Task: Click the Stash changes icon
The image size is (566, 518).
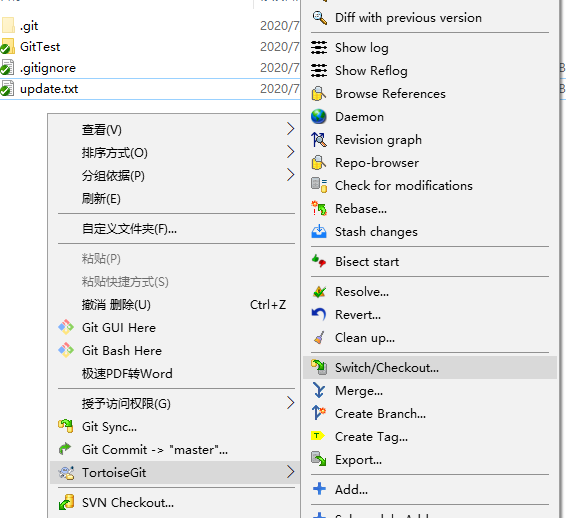Action: click(319, 232)
